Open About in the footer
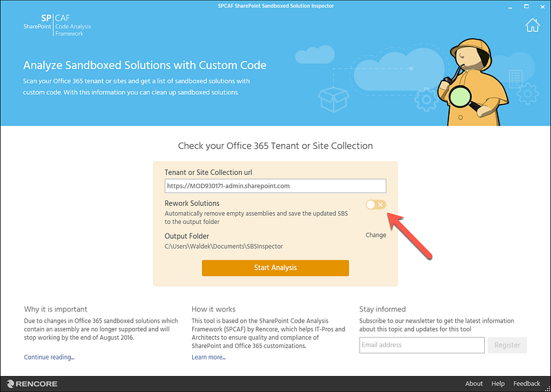 pos(474,384)
